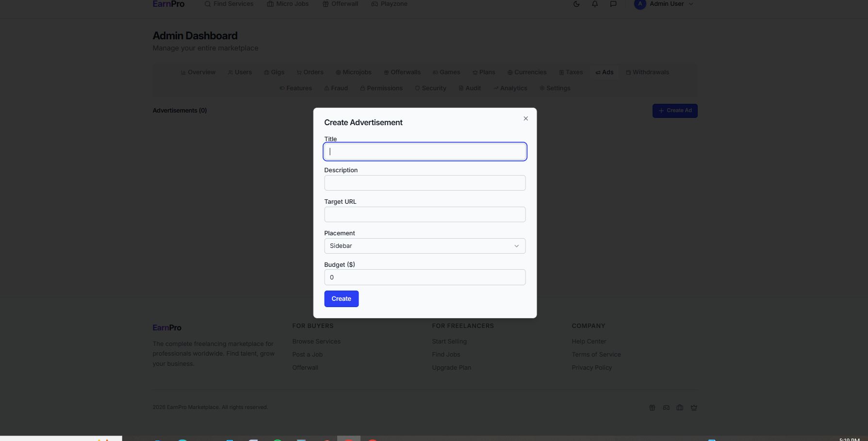Toggle dark mode moon icon
This screenshot has width=868, height=441.
(x=576, y=4)
